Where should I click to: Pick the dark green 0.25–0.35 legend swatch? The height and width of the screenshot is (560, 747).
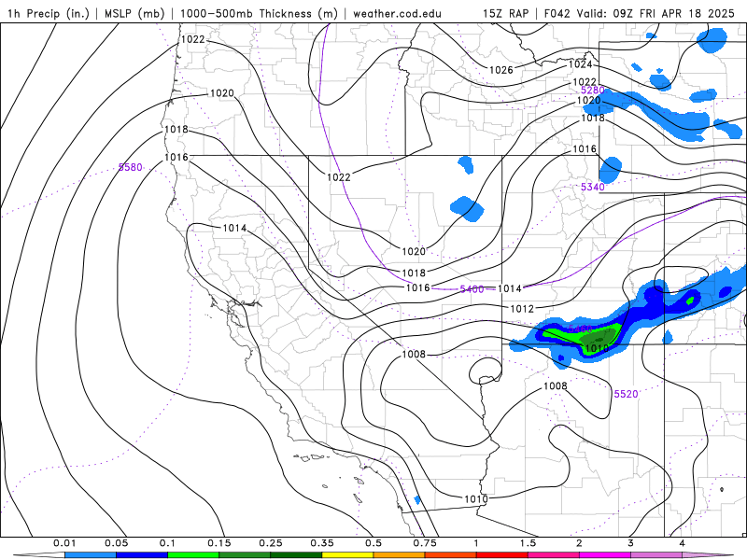[x=296, y=554]
